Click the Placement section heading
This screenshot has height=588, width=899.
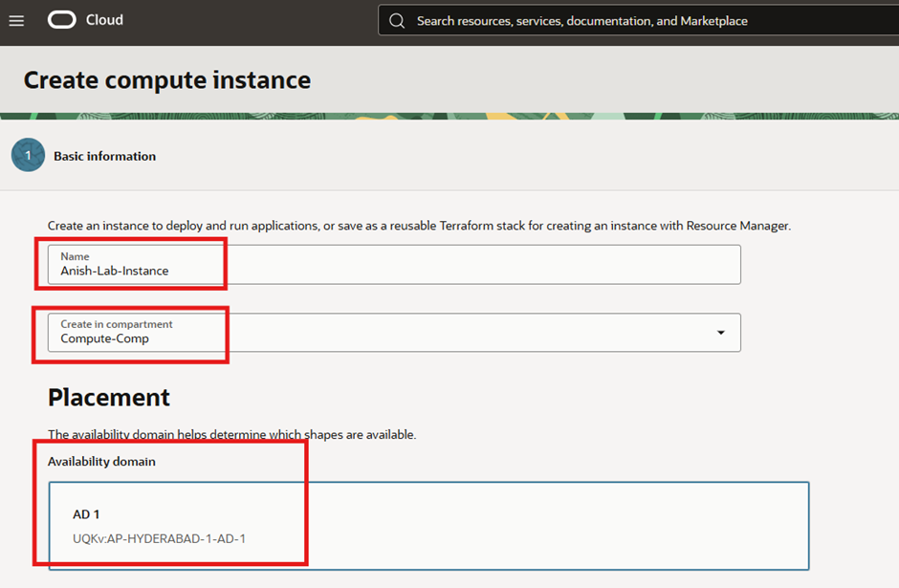(109, 398)
